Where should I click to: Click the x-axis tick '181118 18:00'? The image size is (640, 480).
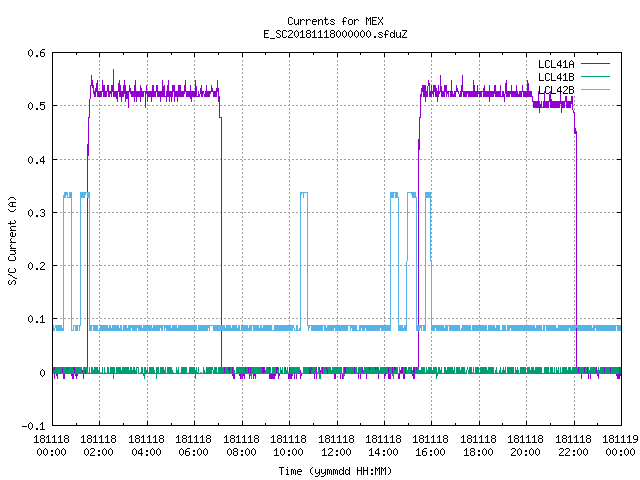coord(478,446)
